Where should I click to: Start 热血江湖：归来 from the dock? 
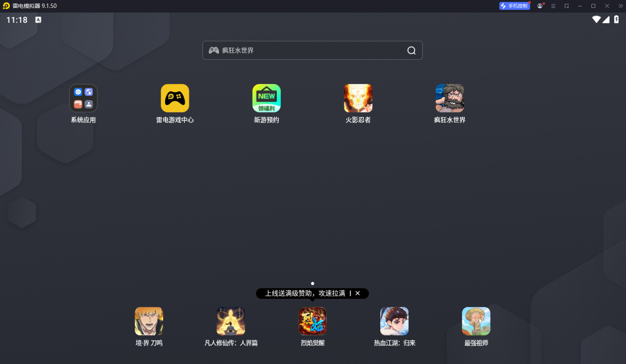pyautogui.click(x=394, y=321)
